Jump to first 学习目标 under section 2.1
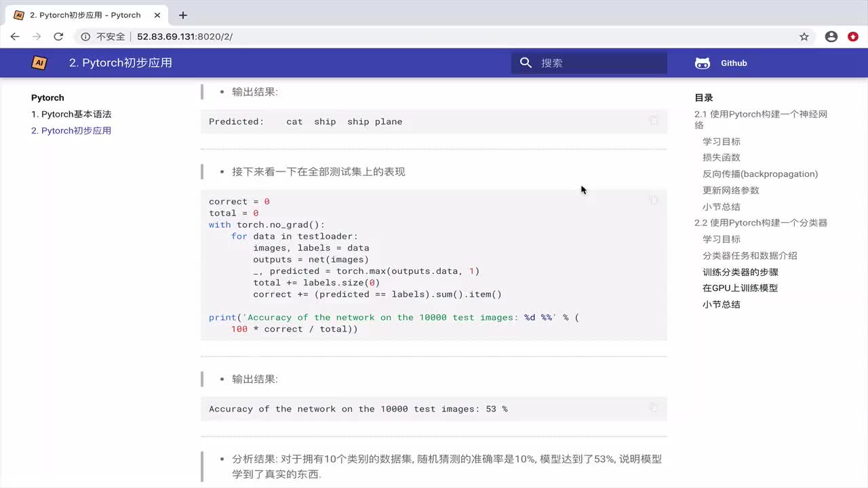The height and width of the screenshot is (488, 868). point(722,142)
